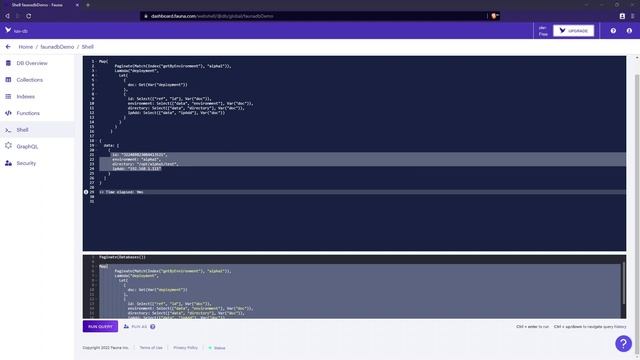The image size is (640, 360).
Task: Open the browser profile icon
Action: (x=622, y=16)
